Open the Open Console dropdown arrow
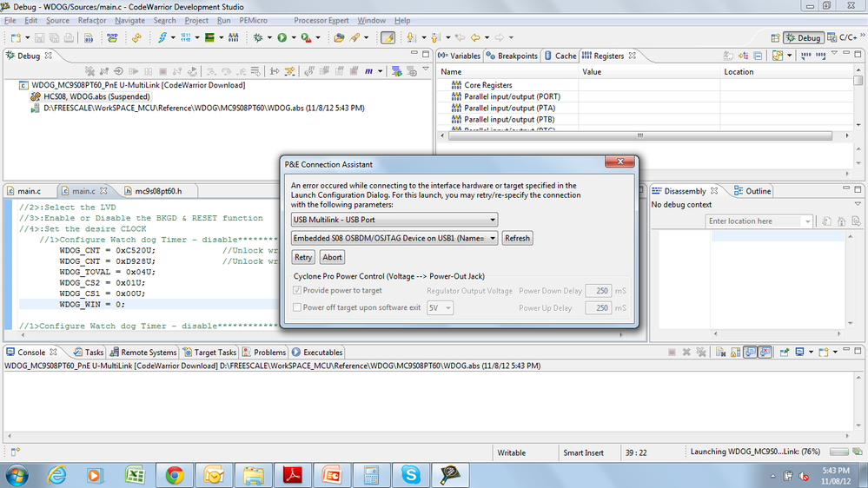Screen dimensions: 868x488 (835, 352)
